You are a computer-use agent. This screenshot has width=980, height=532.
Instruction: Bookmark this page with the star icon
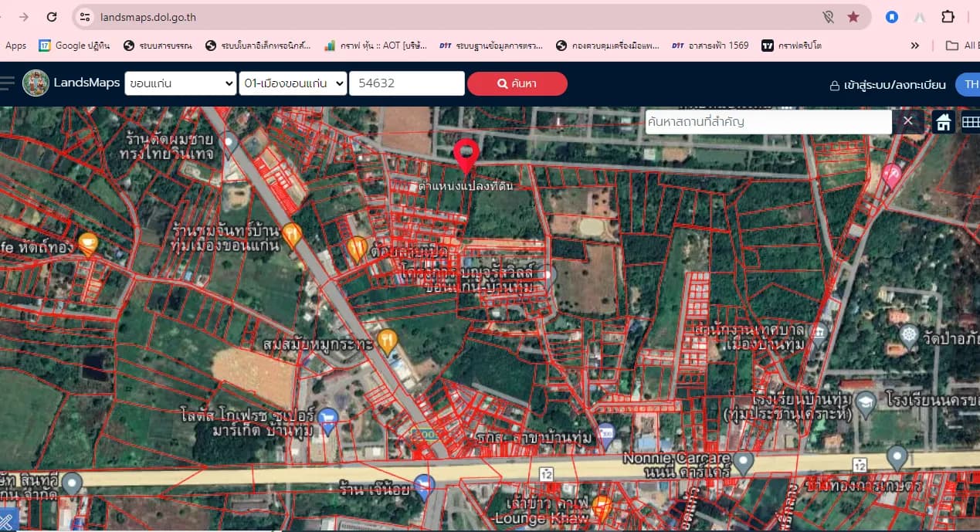[853, 17]
